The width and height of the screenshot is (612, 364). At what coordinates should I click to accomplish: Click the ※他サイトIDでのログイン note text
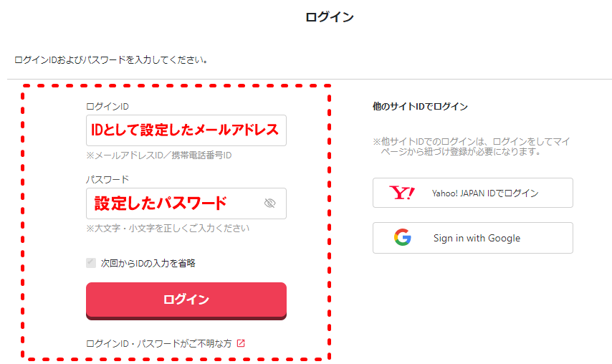coord(471,146)
